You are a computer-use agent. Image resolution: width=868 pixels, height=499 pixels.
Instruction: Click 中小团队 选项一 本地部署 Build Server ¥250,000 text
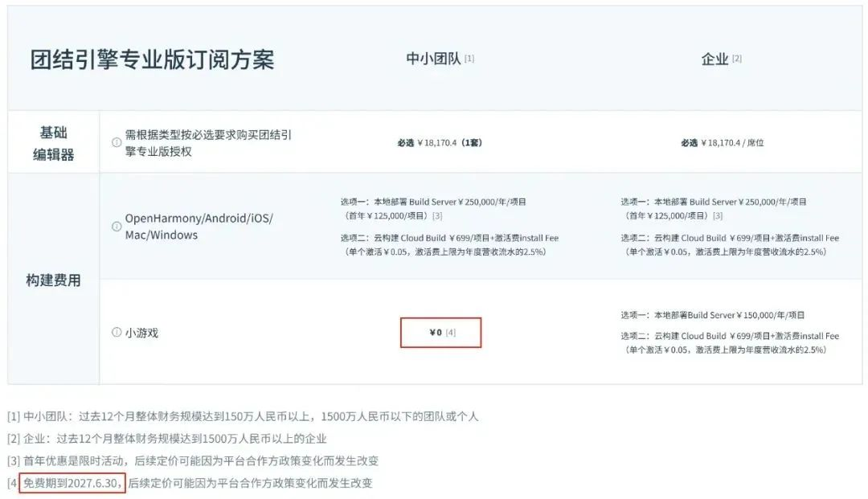pos(433,202)
